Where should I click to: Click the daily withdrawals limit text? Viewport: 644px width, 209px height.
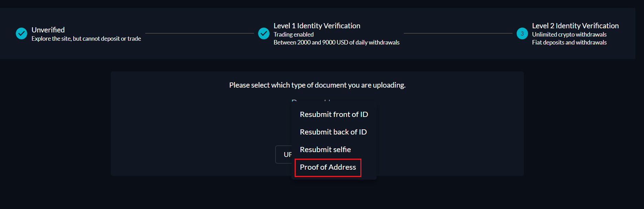coord(336,42)
